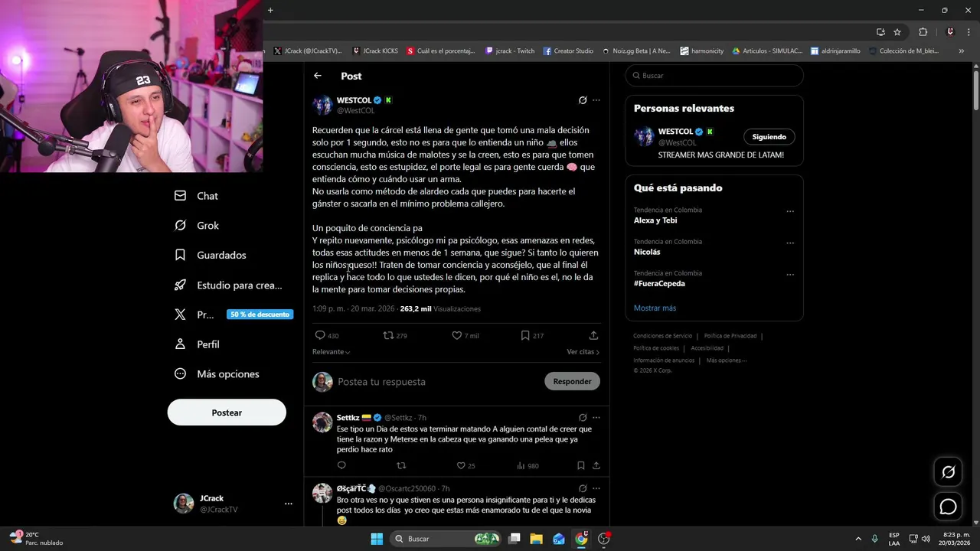Open Windows Start menu
The image size is (980, 551).
(377, 539)
